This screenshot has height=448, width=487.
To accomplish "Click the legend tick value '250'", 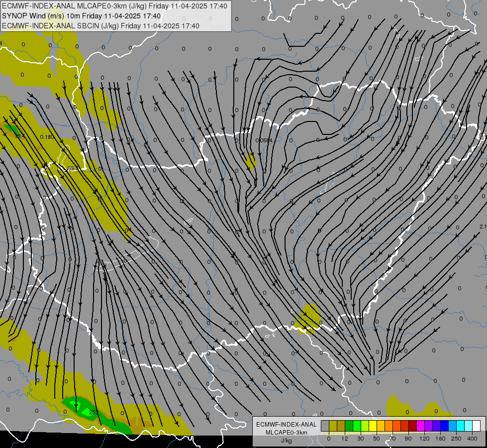I will pos(456,439).
